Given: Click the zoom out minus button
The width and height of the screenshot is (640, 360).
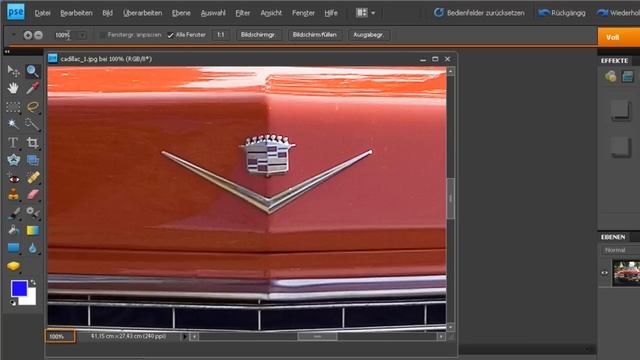Looking at the screenshot, I should (38, 35).
